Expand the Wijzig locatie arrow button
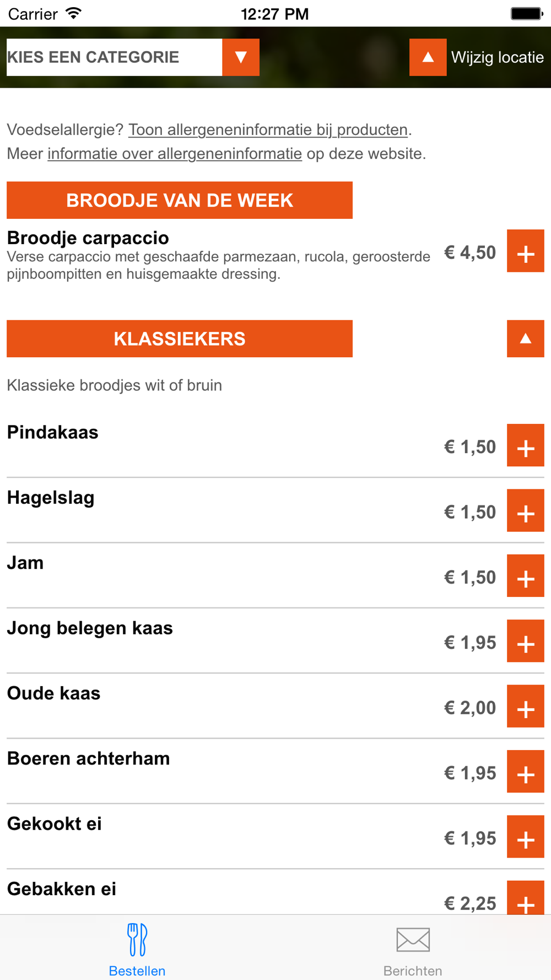 [428, 57]
